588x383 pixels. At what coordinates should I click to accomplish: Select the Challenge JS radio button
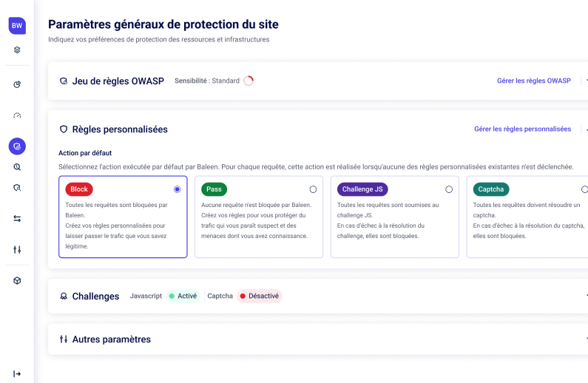(x=449, y=189)
